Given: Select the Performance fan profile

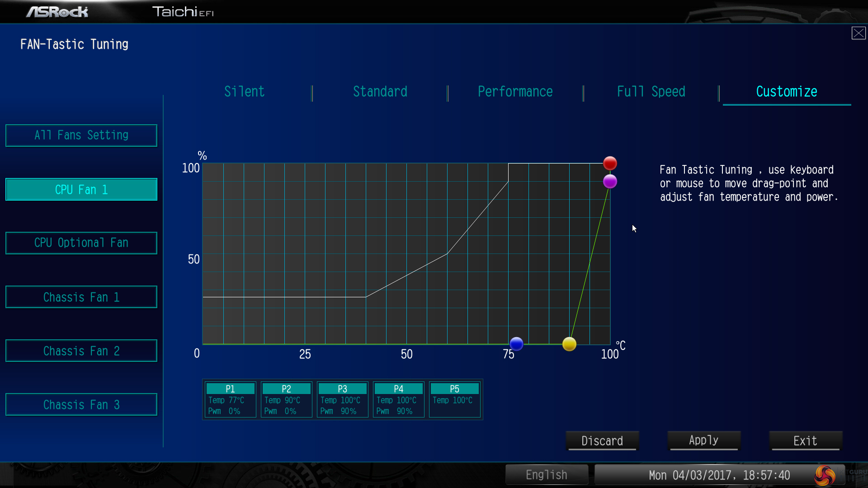Looking at the screenshot, I should click(x=515, y=92).
